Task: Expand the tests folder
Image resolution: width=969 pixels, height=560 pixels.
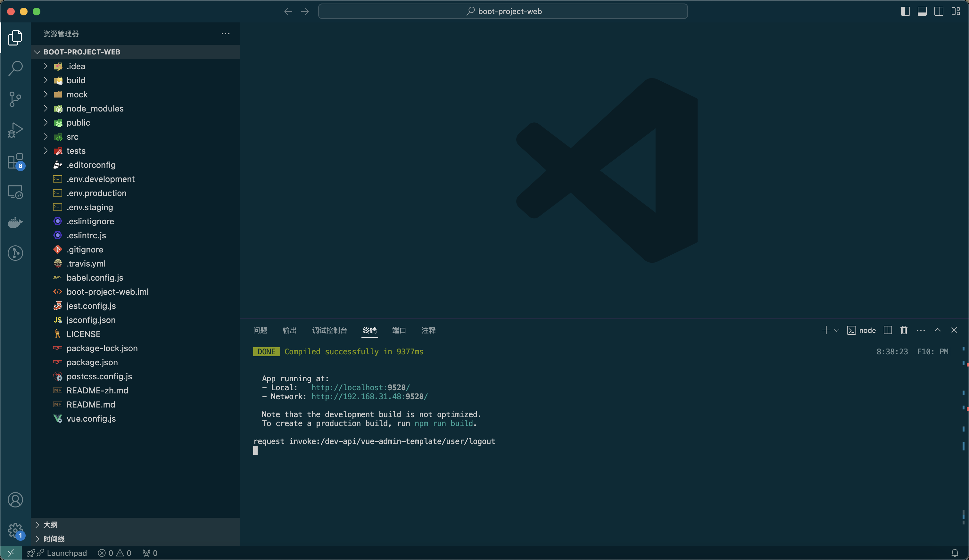Action: click(135, 151)
